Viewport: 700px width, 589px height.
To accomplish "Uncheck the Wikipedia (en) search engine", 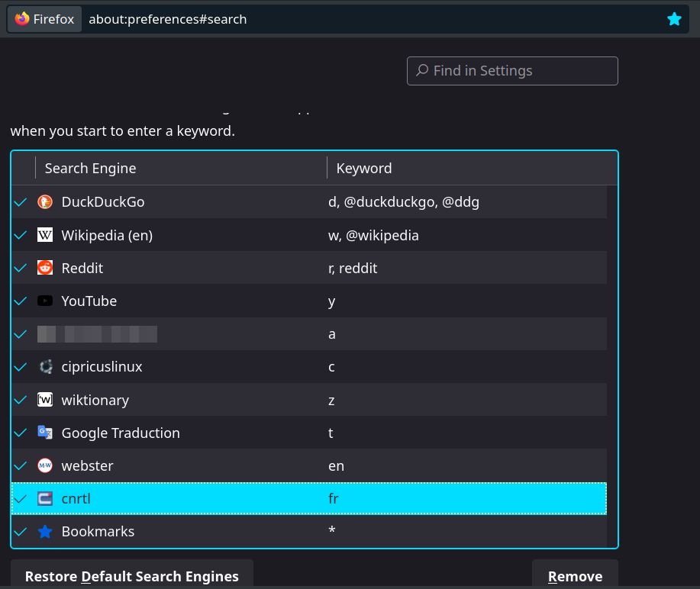I will pyautogui.click(x=21, y=235).
